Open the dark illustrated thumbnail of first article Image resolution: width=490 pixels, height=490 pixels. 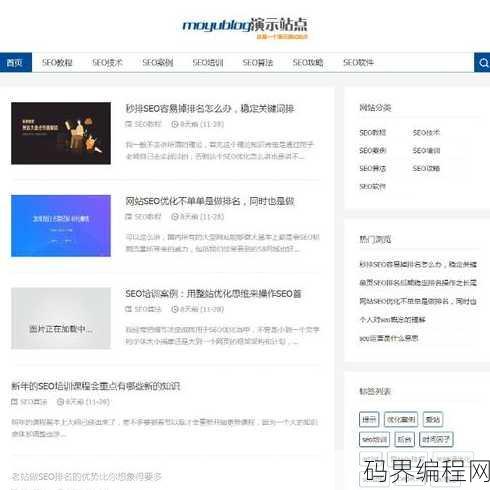pyautogui.click(x=61, y=133)
